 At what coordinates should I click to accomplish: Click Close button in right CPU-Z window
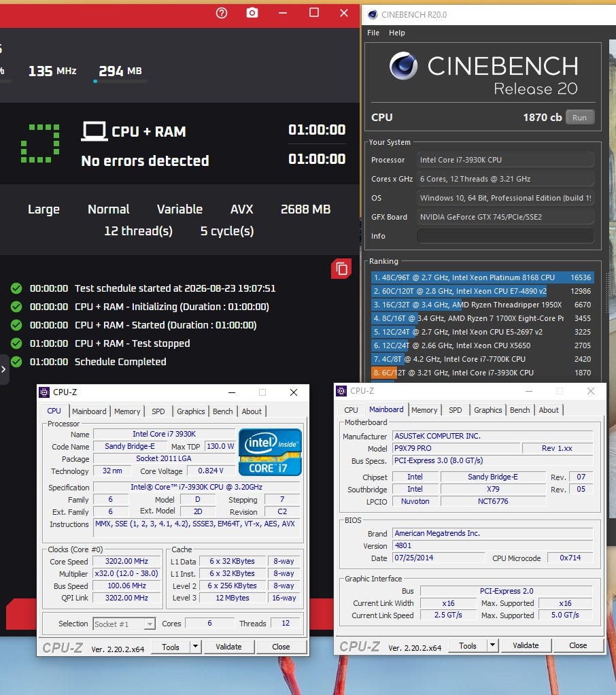point(578,646)
